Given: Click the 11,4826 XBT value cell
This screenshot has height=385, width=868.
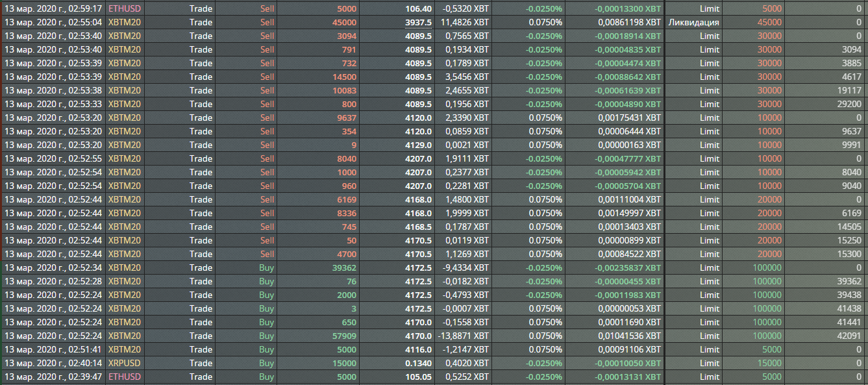Looking at the screenshot, I should click(465, 23).
